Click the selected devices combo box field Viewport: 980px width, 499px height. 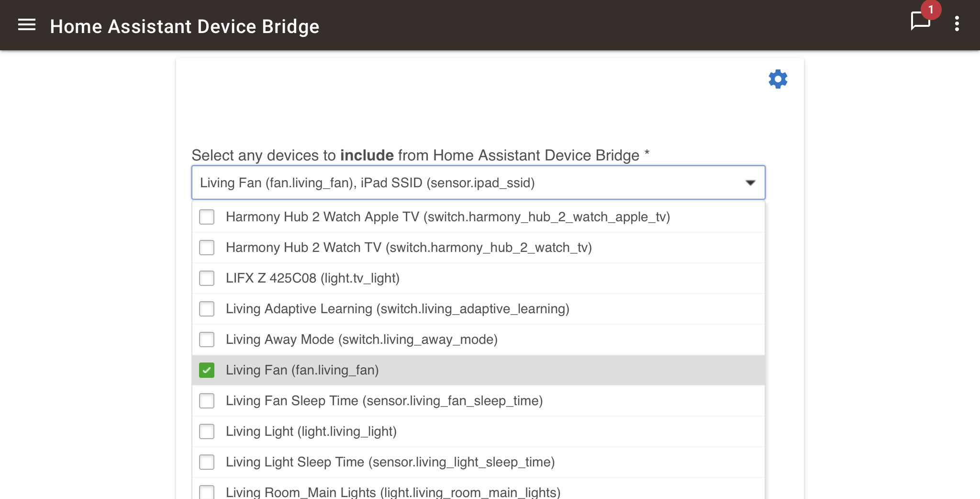(x=469, y=183)
